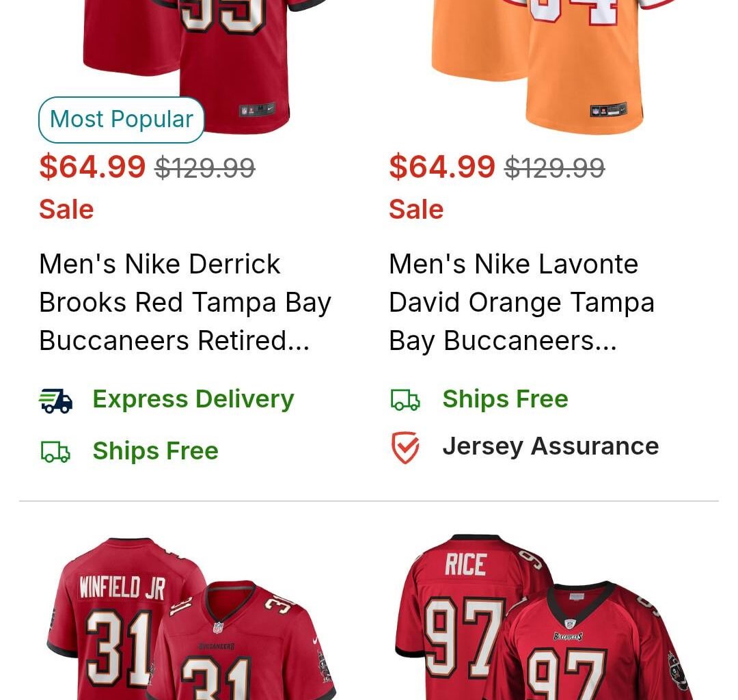Click the Sale label under Lavonte David jersey

point(415,209)
